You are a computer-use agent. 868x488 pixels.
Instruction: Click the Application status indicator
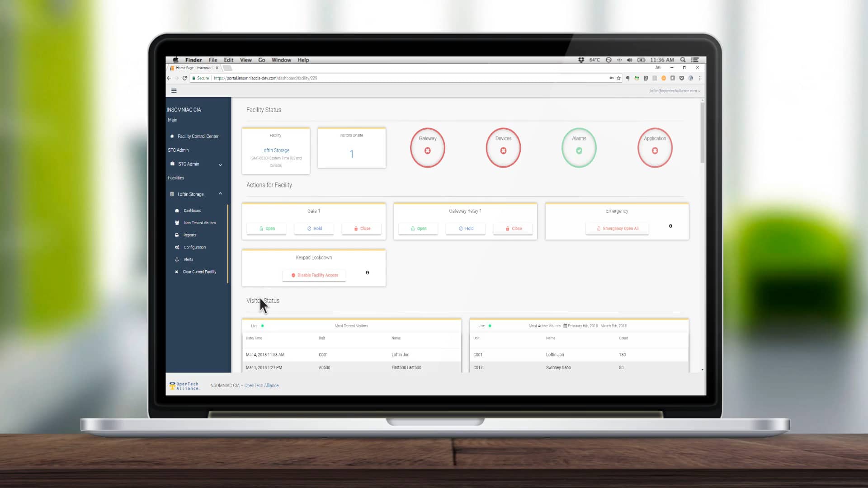click(655, 148)
